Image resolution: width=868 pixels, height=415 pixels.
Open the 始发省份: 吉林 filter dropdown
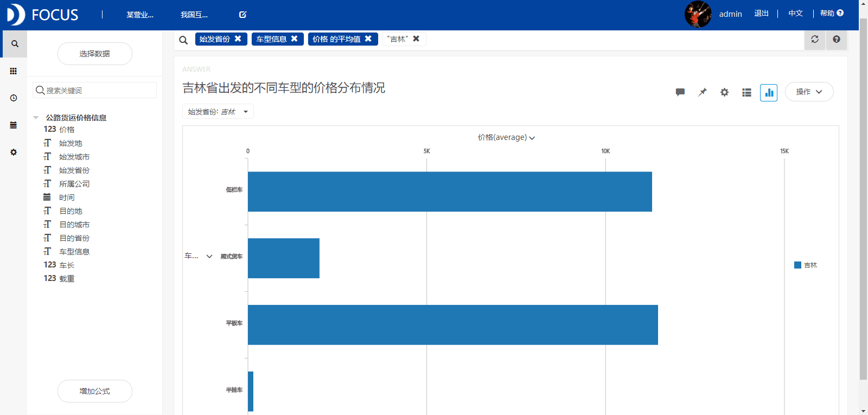click(218, 112)
